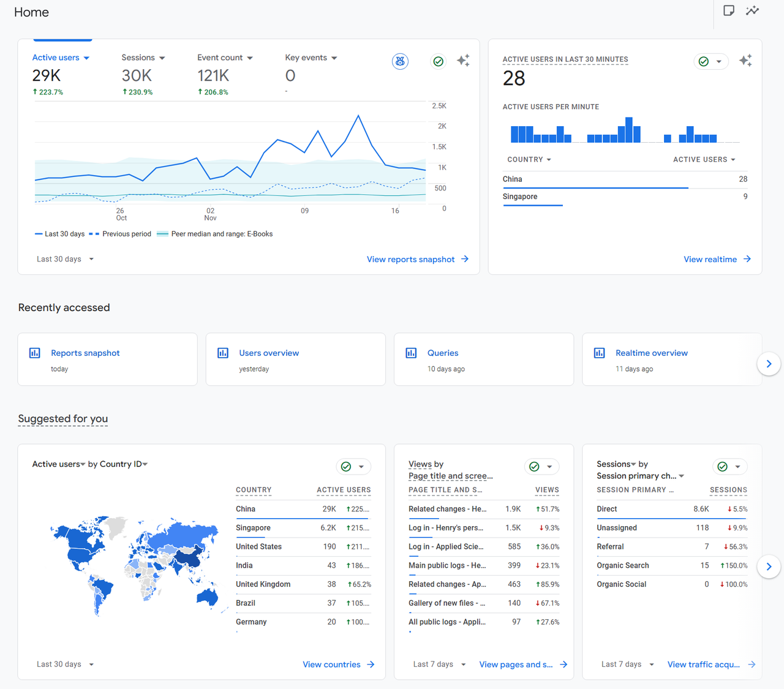The height and width of the screenshot is (689, 784).
Task: Open the notes icon in the top bar
Action: coord(728,10)
